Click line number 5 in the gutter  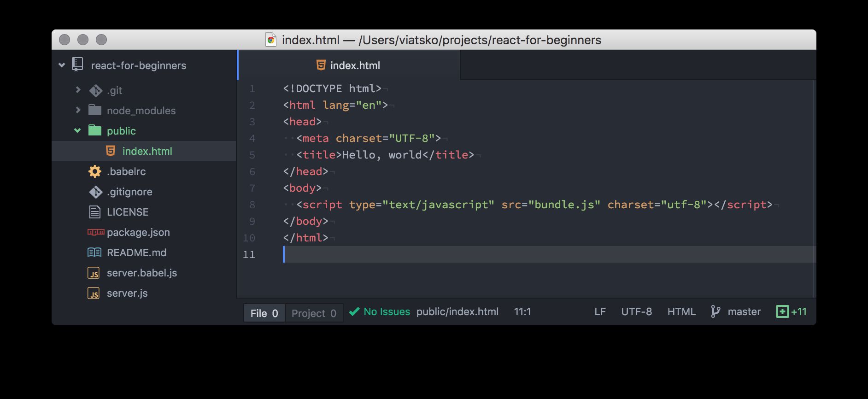[x=252, y=155]
